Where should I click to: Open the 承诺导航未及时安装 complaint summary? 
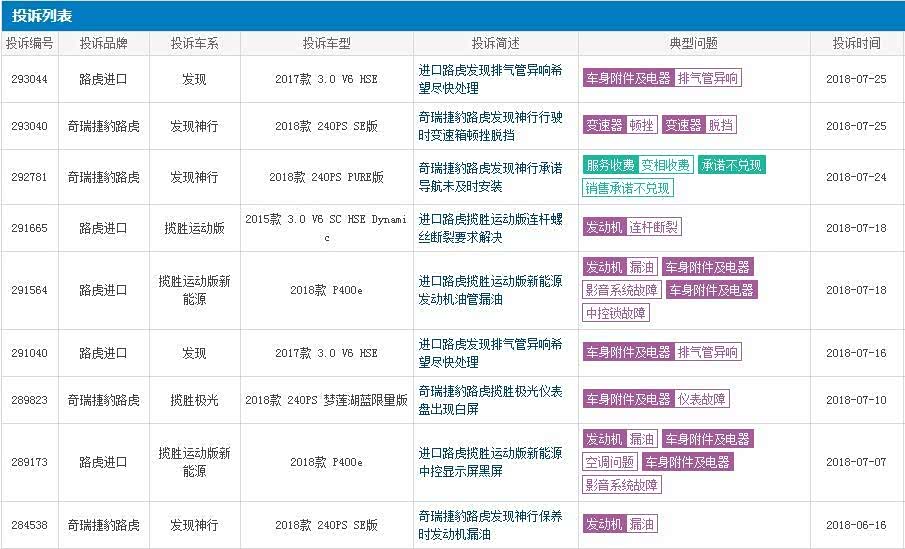pos(489,176)
